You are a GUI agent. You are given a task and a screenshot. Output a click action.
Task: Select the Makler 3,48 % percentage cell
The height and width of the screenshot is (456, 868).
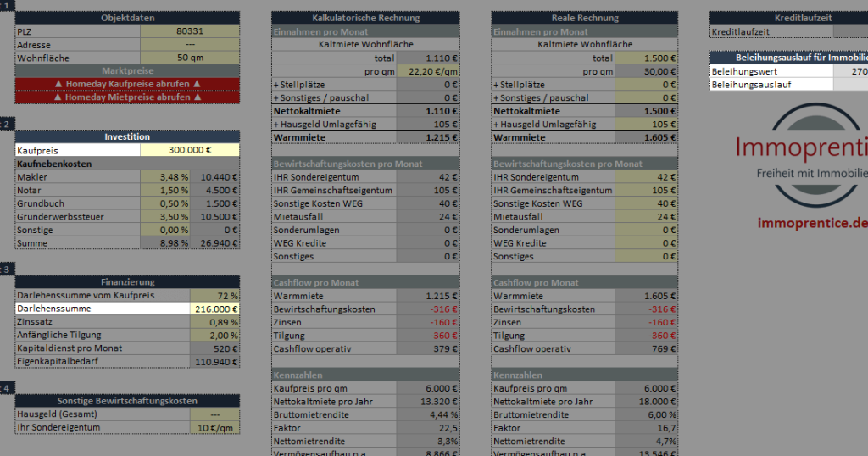(165, 177)
